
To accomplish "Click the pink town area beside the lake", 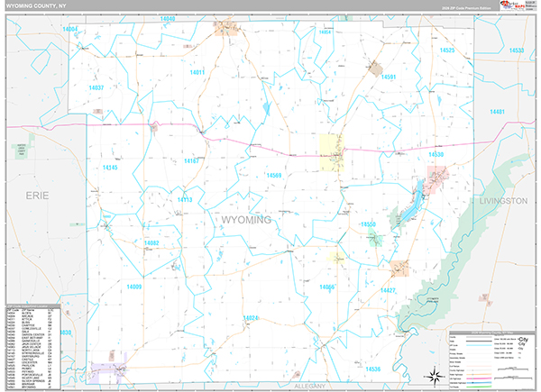I will pos(437,179).
